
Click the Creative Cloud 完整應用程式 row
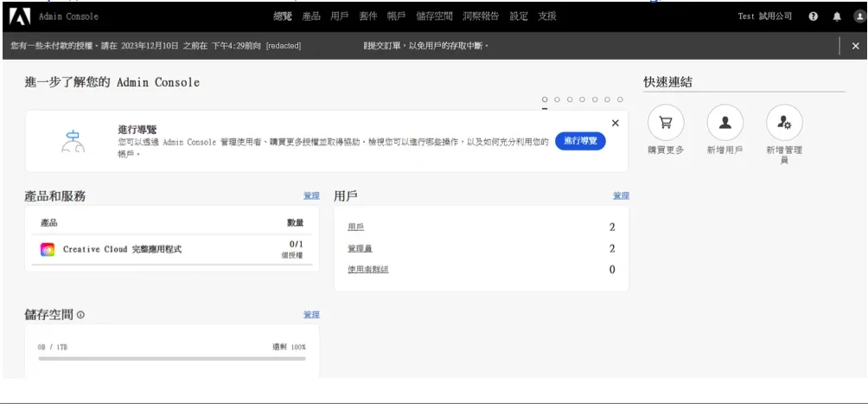tap(172, 249)
